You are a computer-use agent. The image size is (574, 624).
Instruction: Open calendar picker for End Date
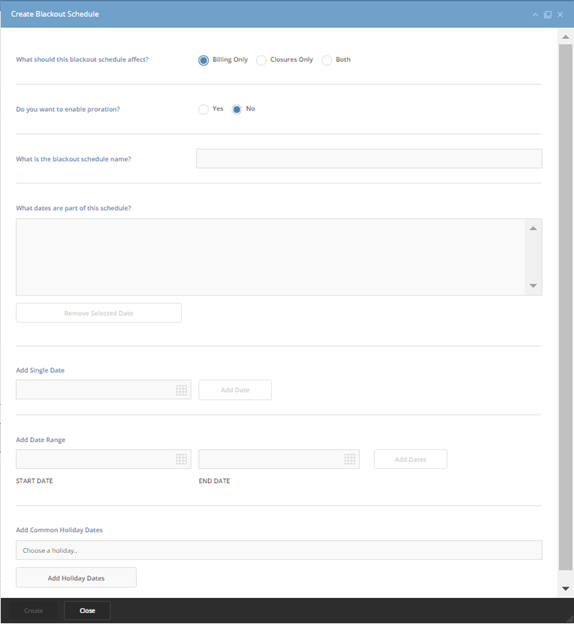tap(350, 459)
